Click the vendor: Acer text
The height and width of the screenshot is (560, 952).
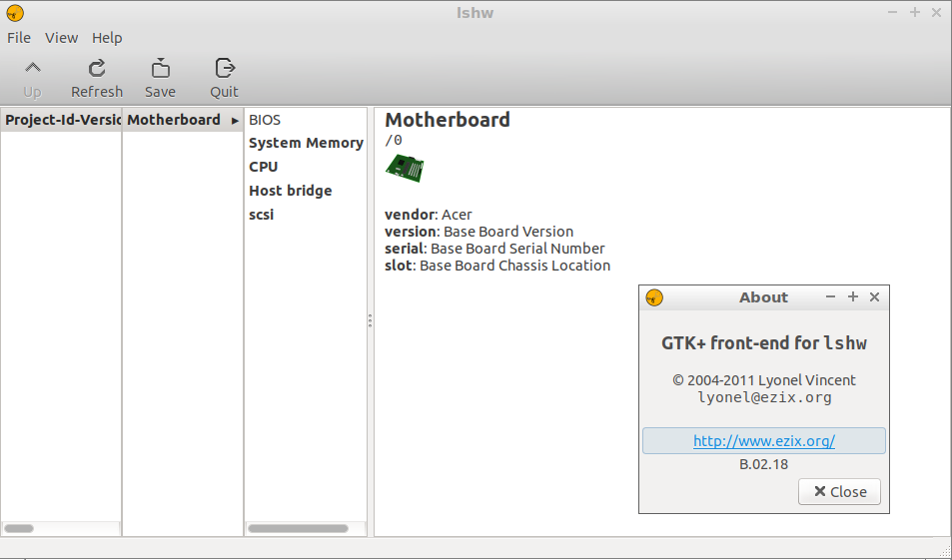[x=428, y=215]
